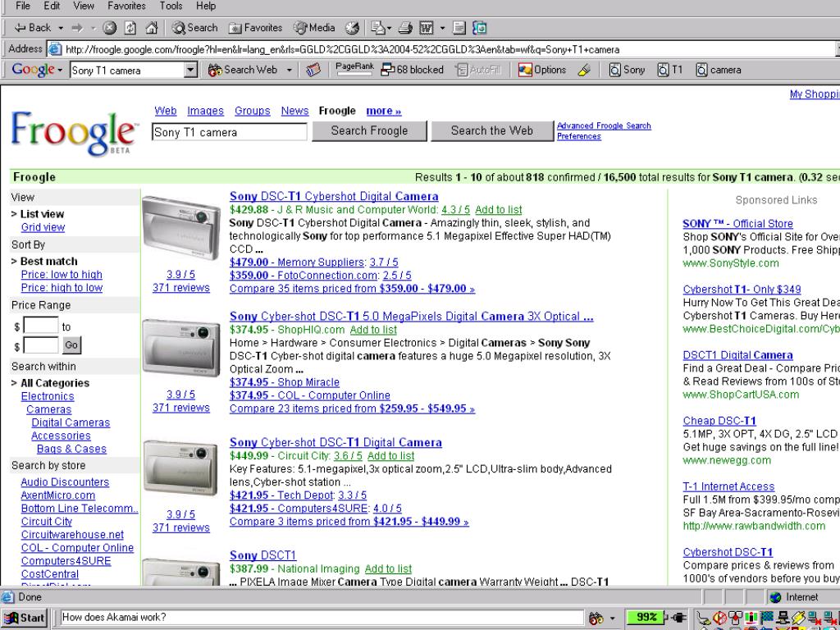
Task: Click the Search the Web button
Action: coord(492,130)
